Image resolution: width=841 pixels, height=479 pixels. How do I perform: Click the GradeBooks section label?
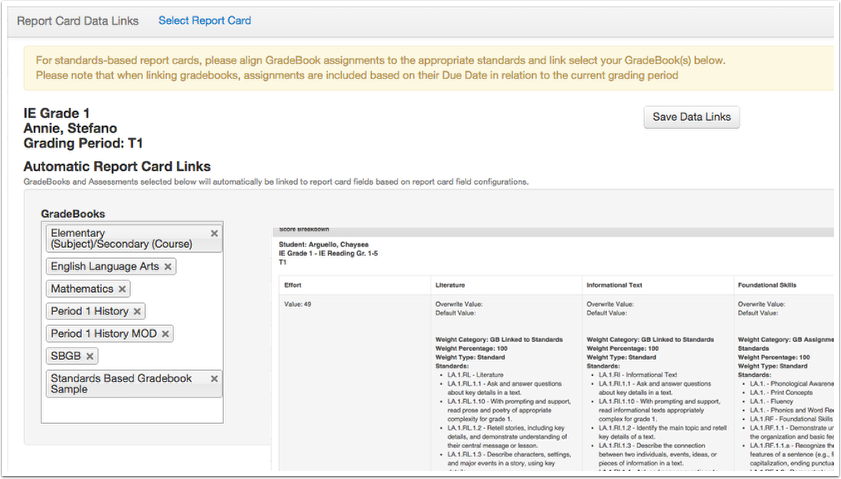point(73,213)
